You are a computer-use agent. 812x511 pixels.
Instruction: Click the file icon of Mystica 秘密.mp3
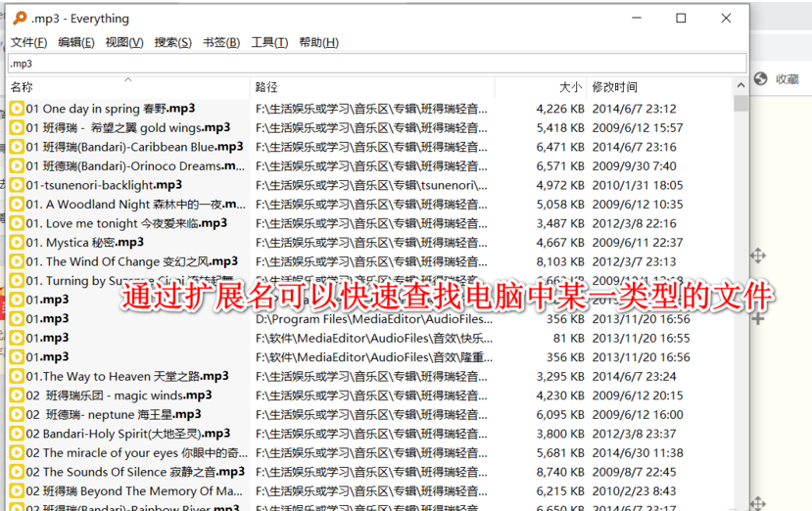pyautogui.click(x=17, y=243)
